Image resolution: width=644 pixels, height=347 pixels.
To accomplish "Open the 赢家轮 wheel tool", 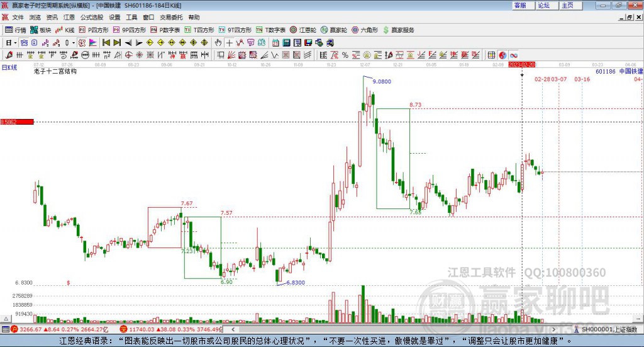I will click(334, 30).
